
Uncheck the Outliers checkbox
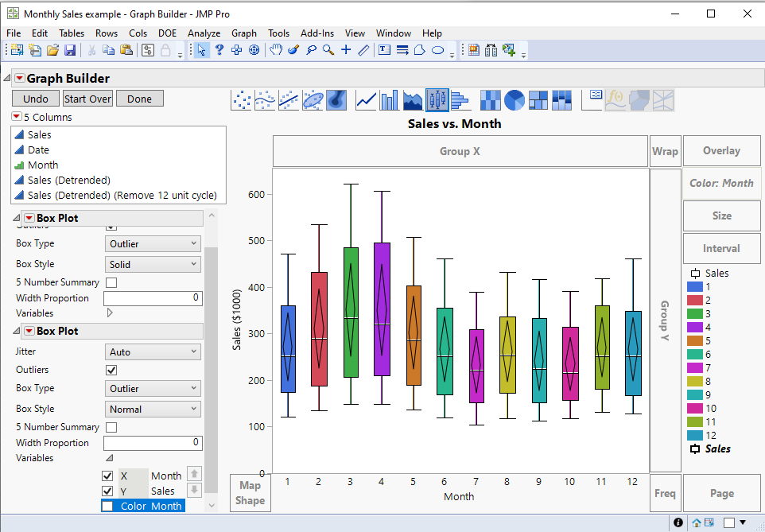tap(111, 370)
